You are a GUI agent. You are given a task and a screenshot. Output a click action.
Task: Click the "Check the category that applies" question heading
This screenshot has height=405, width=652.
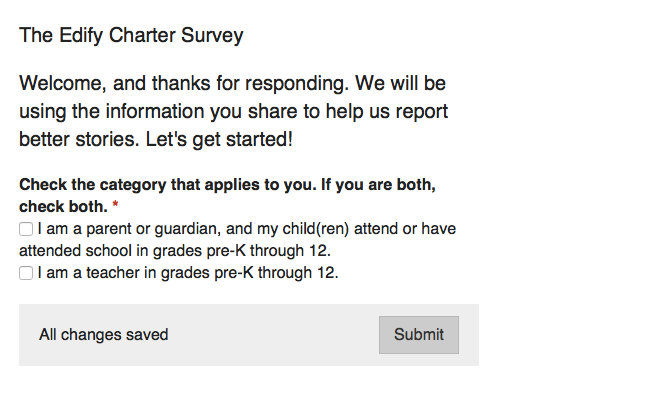[227, 186]
